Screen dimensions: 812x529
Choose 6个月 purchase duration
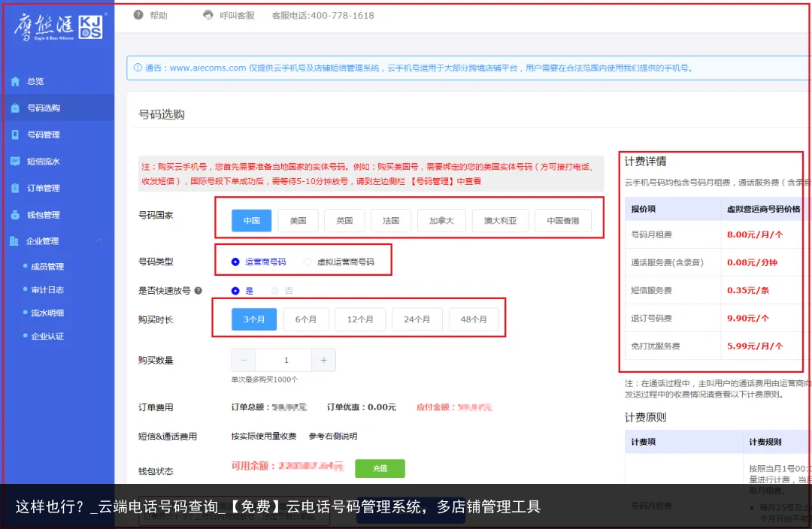pyautogui.click(x=305, y=319)
